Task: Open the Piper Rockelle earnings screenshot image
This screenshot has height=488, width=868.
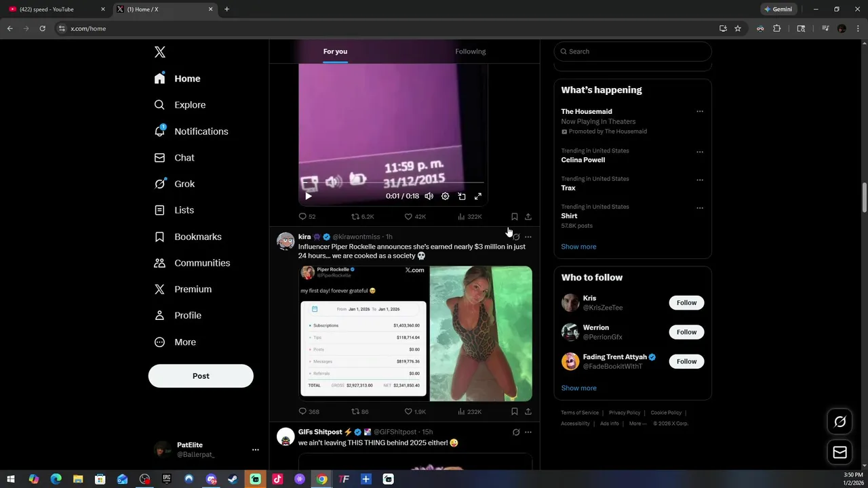Action: (x=363, y=333)
